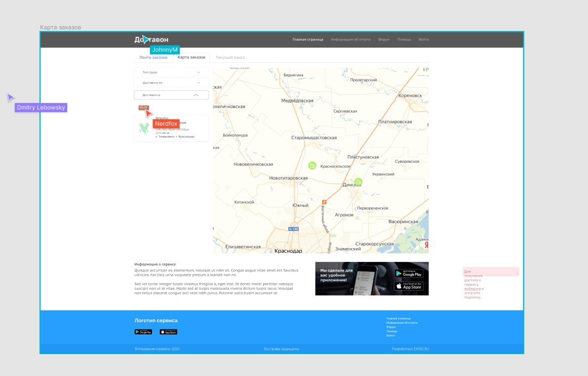The image size is (588, 376).
Task: Click the Логотип сервиса footer text
Action: click(x=156, y=321)
